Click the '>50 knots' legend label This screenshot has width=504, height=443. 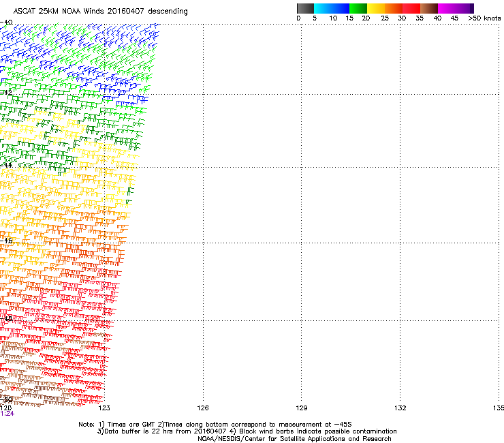click(x=484, y=18)
